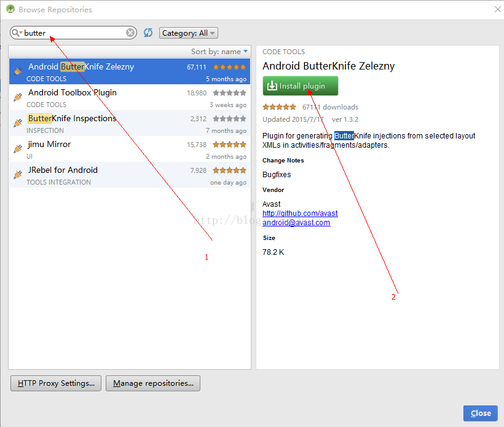Select Android ButterKnife Zelezny in the list
504x427 pixels.
click(130, 71)
